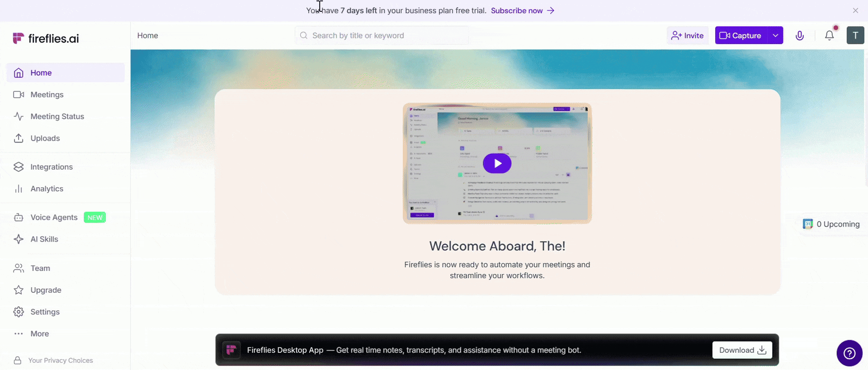Expand the Capture dropdown arrow
This screenshot has height=370, width=868.
[775, 35]
